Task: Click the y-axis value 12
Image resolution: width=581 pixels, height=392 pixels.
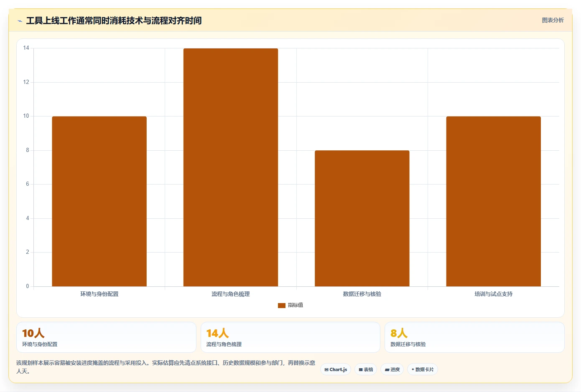Action: coord(26,82)
